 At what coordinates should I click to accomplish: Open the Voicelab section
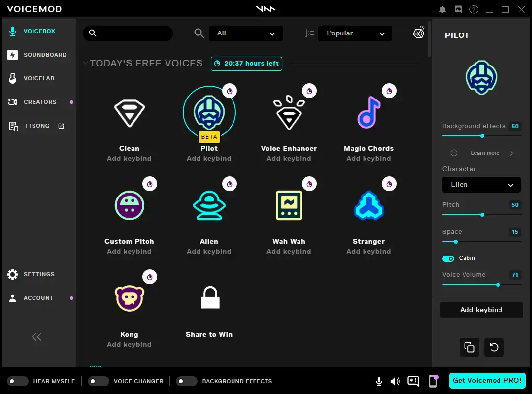[38, 78]
